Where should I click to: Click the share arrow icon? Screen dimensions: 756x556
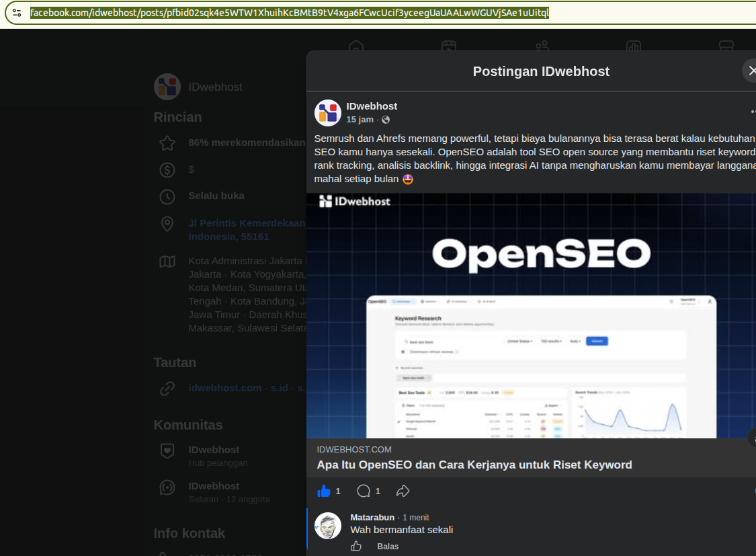(x=403, y=491)
